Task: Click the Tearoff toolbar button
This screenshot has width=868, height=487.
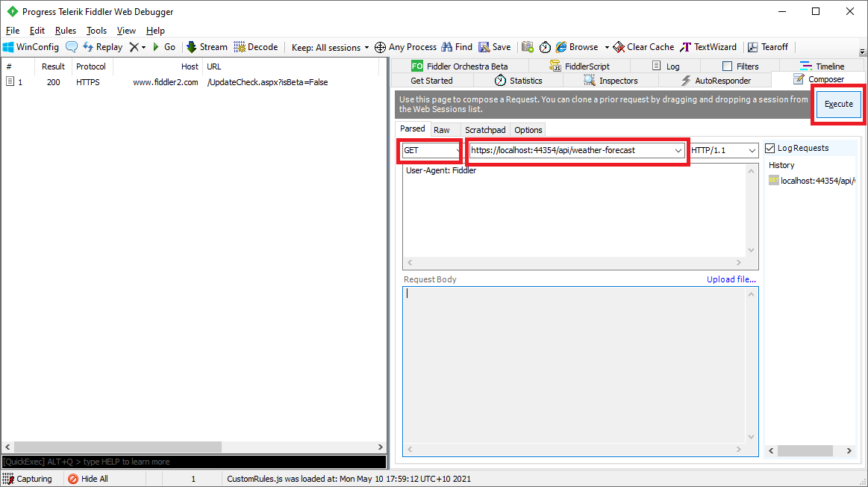Action: (768, 47)
